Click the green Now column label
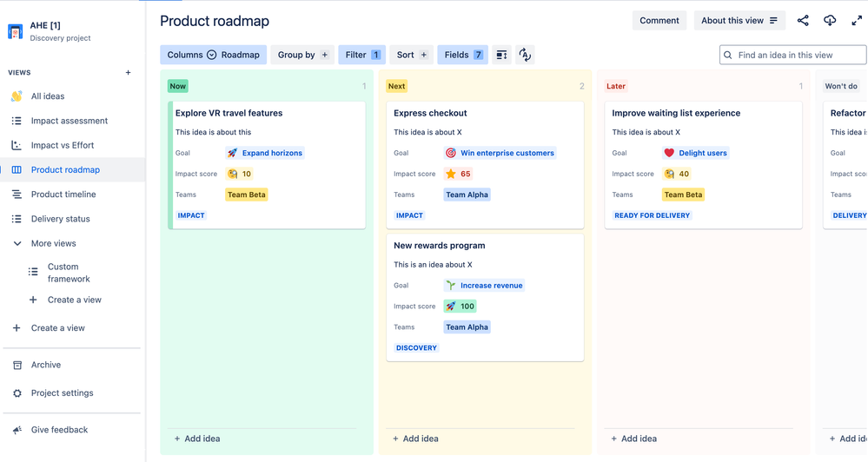The height and width of the screenshot is (462, 868). 178,86
